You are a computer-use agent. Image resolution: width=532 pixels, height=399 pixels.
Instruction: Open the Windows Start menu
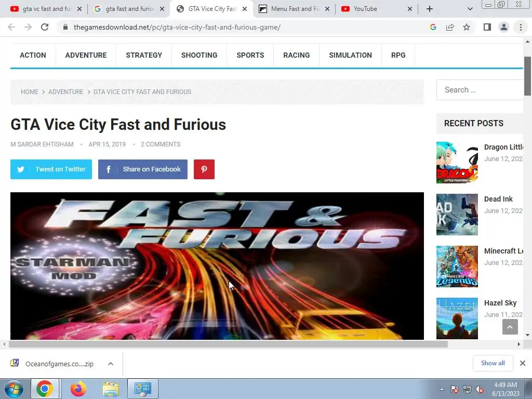coord(14,389)
